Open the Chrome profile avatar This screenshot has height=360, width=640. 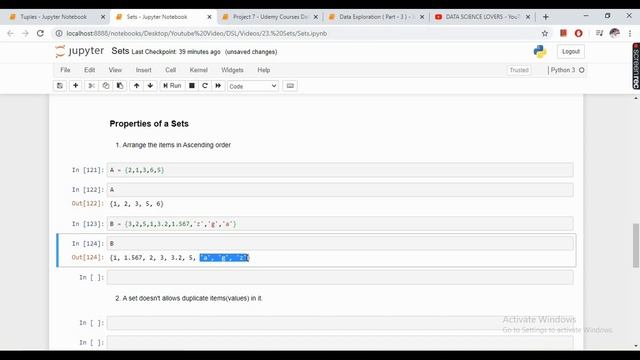615,33
